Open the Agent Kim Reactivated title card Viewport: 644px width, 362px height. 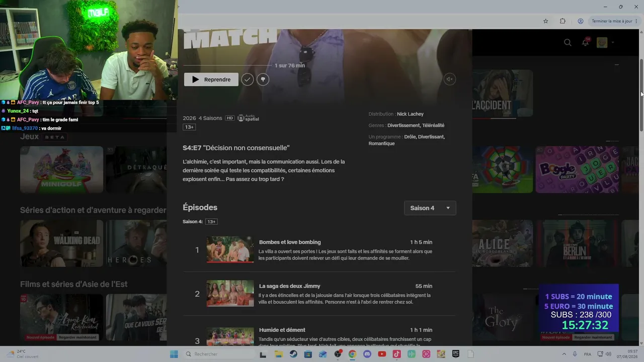[61, 317]
